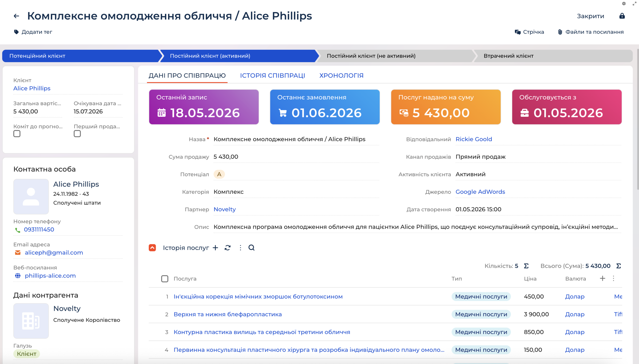Switch to ХРОНОЛОГІЯ tab
This screenshot has height=364, width=639.
click(x=341, y=76)
